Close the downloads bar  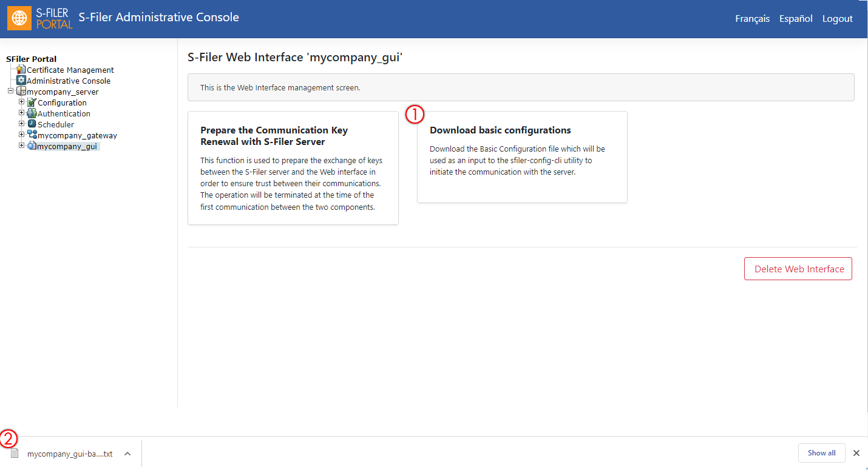coord(856,453)
